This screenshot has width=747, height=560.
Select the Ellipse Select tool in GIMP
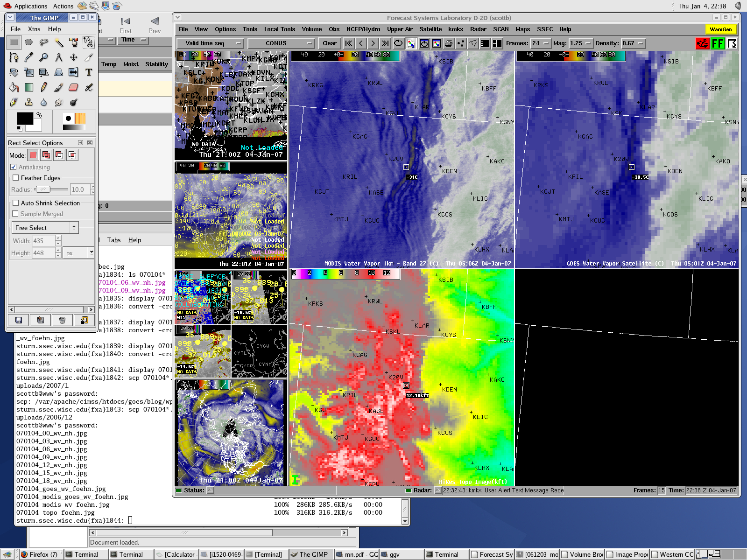29,42
